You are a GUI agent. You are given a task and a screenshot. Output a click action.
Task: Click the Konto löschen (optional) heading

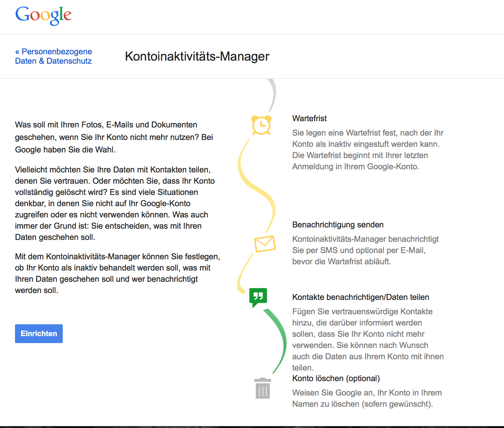click(x=336, y=378)
